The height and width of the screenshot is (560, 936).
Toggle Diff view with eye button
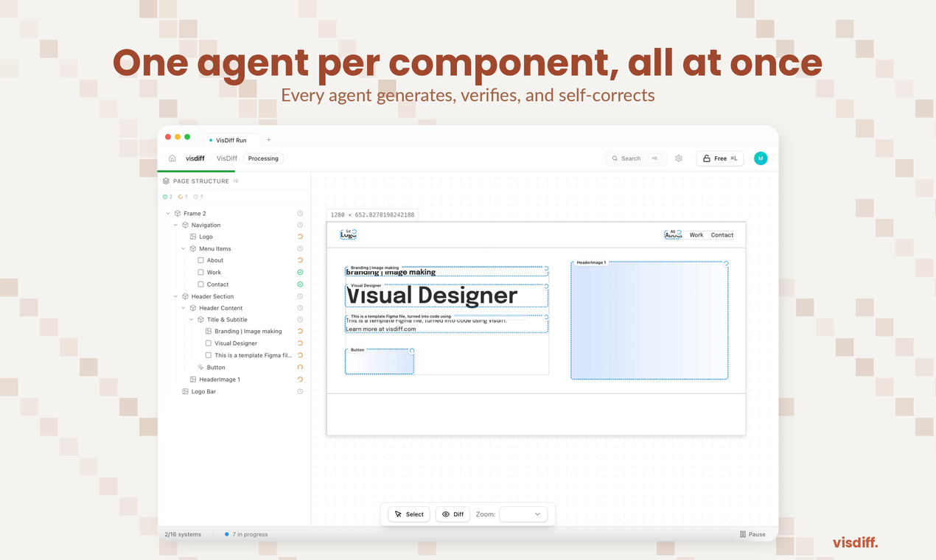click(x=453, y=514)
